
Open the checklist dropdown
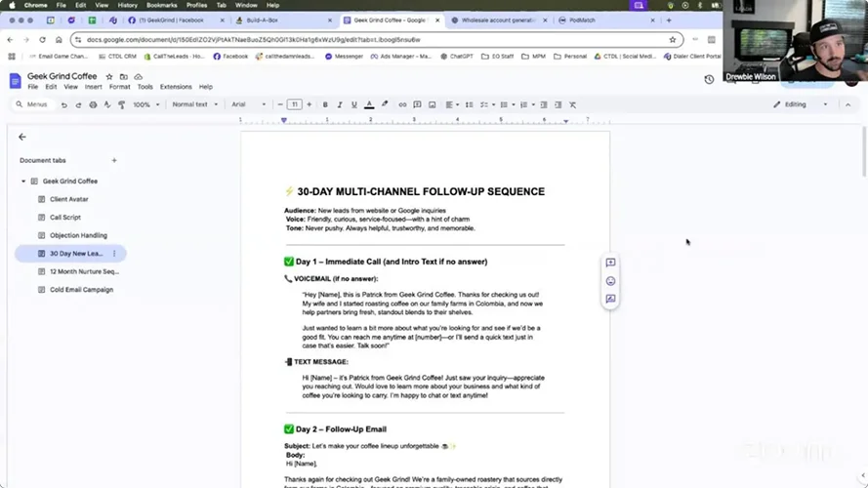click(487, 104)
